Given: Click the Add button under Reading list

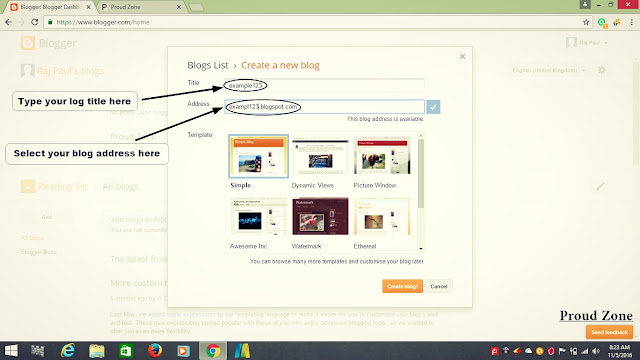Looking at the screenshot, I should 47,217.
